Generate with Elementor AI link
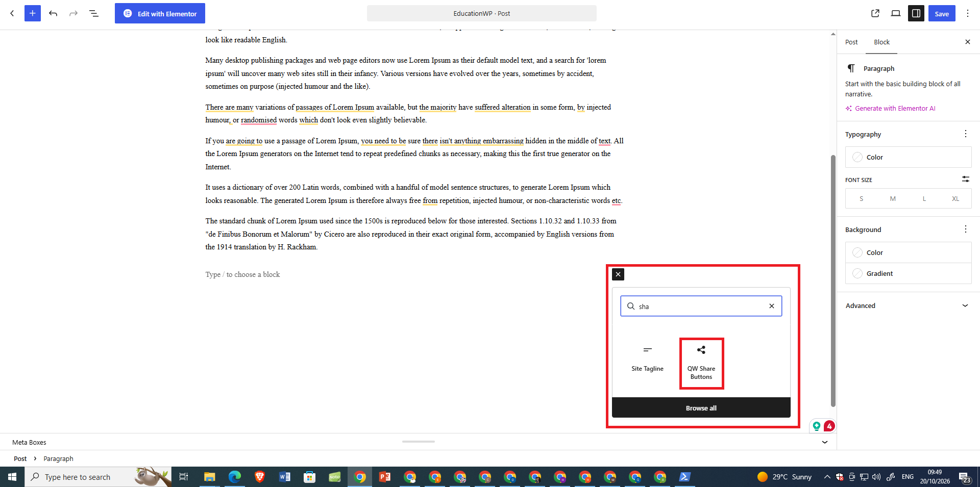 (x=891, y=108)
